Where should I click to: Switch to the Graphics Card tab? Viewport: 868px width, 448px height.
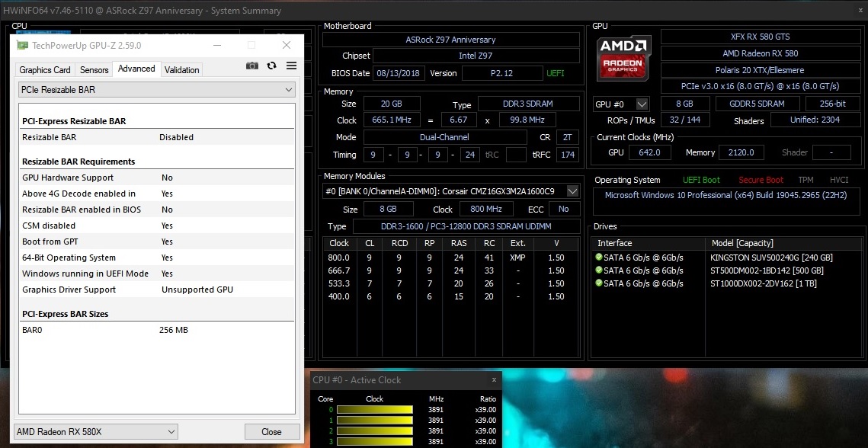click(45, 70)
